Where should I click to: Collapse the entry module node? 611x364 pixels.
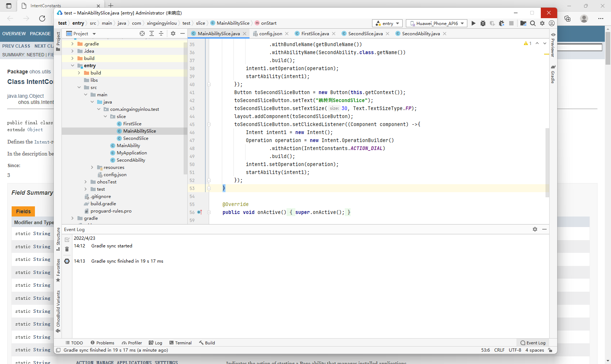pos(72,65)
